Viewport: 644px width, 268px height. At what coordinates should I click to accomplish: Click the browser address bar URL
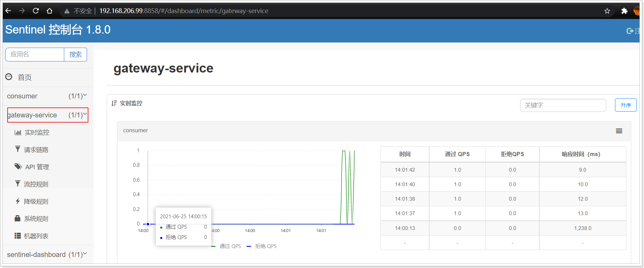[x=184, y=11]
